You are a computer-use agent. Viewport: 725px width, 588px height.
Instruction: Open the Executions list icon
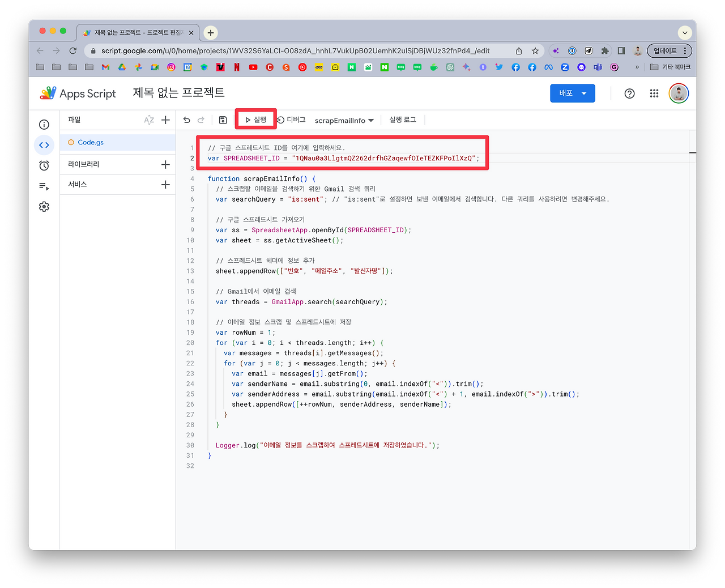(44, 186)
